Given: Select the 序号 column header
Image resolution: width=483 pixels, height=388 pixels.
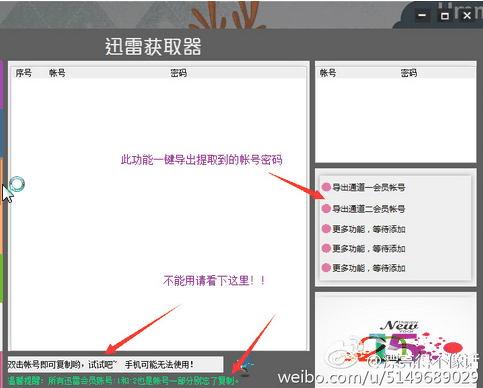Looking at the screenshot, I should [24, 73].
